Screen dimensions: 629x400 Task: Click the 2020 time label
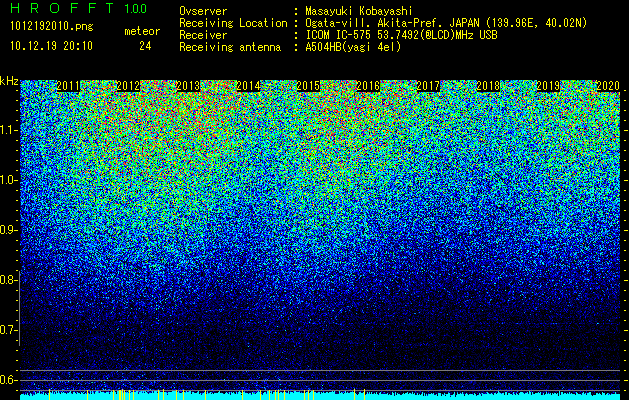608,86
